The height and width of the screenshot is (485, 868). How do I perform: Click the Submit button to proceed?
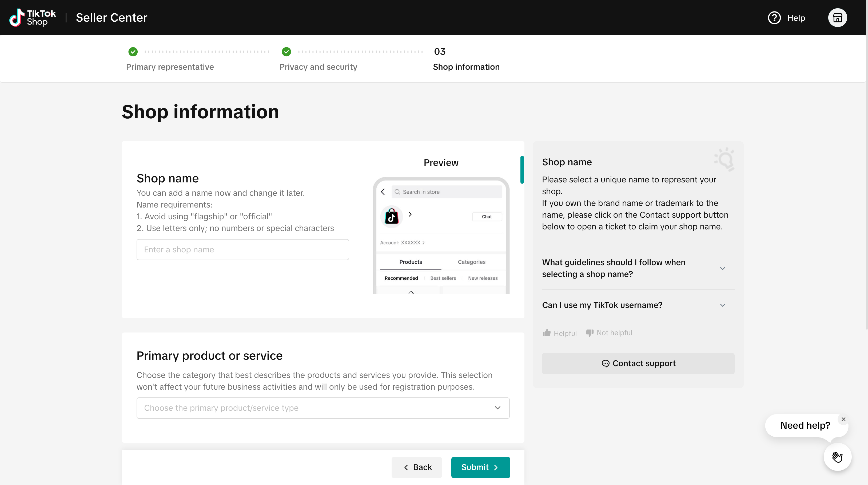click(480, 467)
